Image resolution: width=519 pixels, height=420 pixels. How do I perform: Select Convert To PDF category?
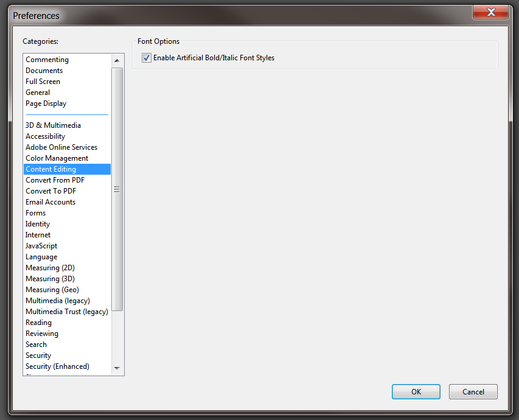pyautogui.click(x=51, y=191)
